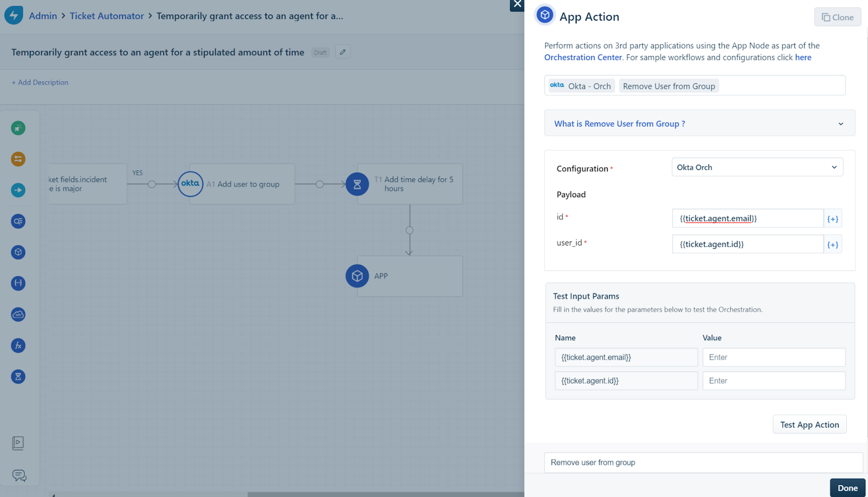Click the Test App Action button
The image size is (868, 497).
point(809,424)
